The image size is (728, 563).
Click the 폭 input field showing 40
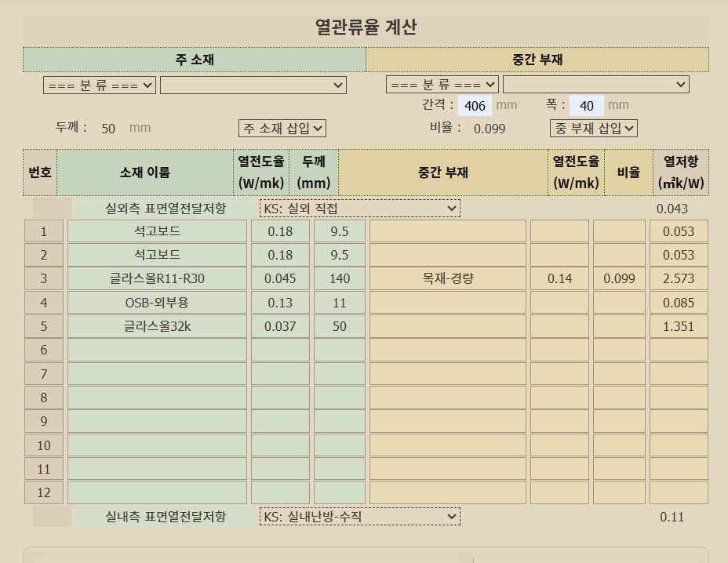click(586, 106)
